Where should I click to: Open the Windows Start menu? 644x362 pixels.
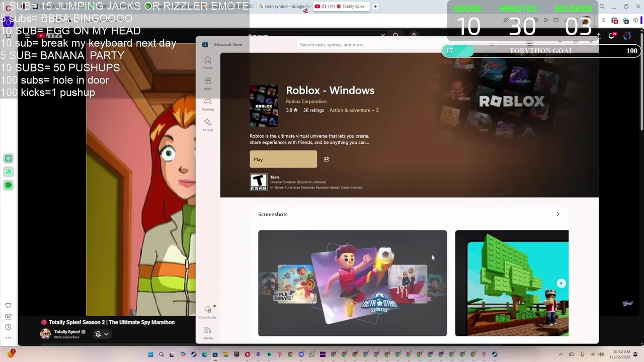click(x=150, y=354)
